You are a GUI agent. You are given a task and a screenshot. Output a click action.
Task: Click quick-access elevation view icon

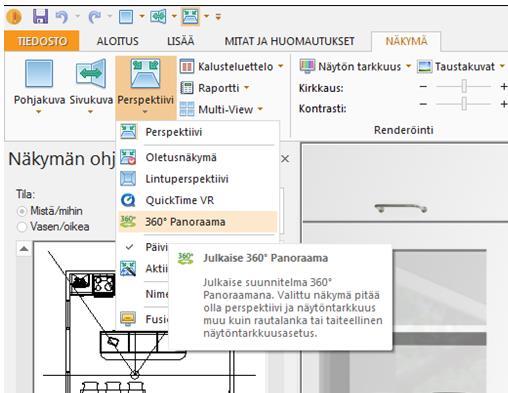tap(158, 16)
